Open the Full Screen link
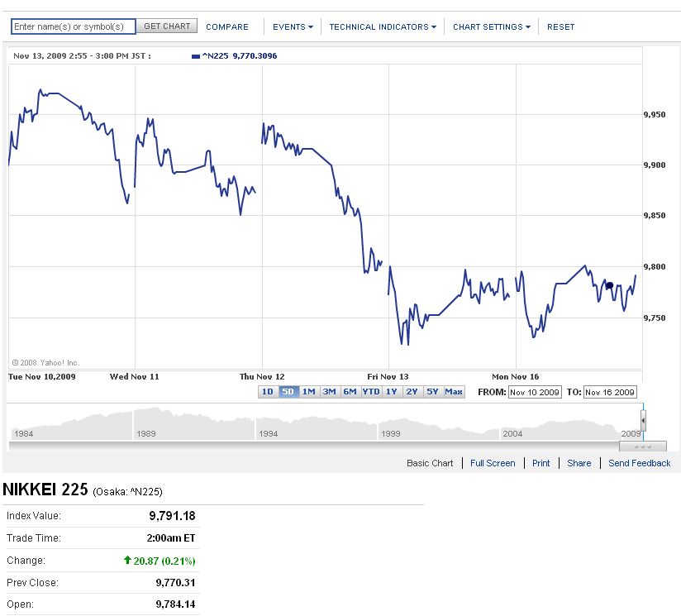The image size is (681, 616). [493, 464]
